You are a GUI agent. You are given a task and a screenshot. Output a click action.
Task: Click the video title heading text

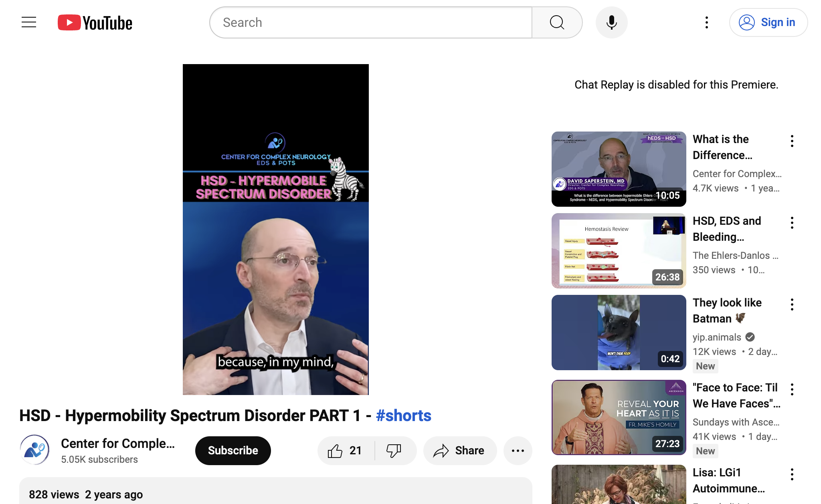point(225,415)
